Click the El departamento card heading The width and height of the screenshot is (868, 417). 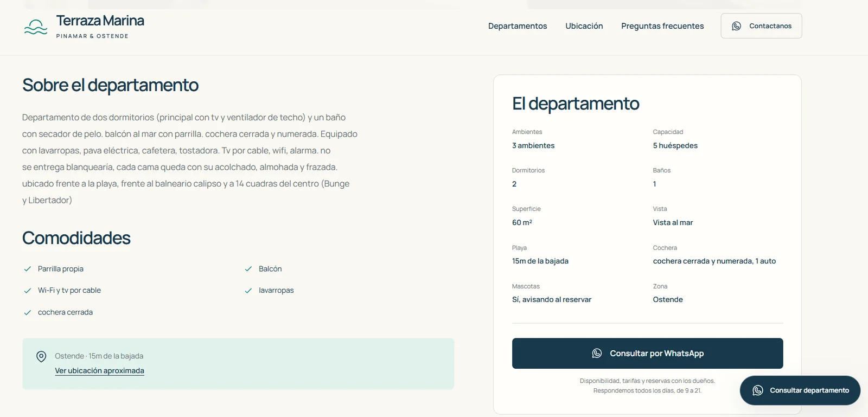click(x=576, y=104)
